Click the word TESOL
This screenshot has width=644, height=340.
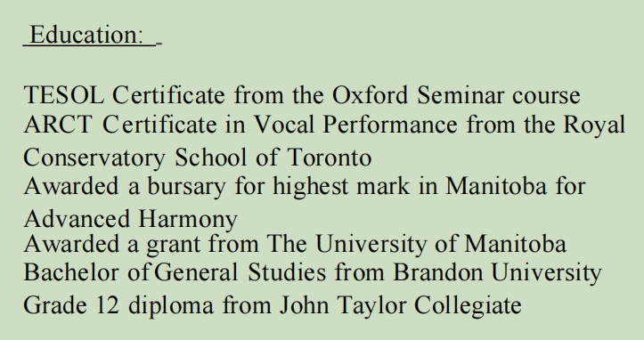point(63,95)
